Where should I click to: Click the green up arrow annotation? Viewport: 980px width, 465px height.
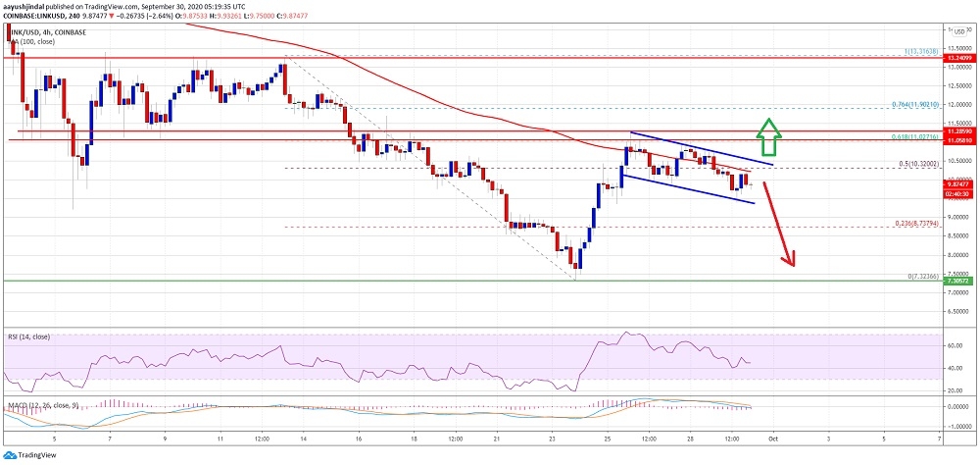click(771, 136)
